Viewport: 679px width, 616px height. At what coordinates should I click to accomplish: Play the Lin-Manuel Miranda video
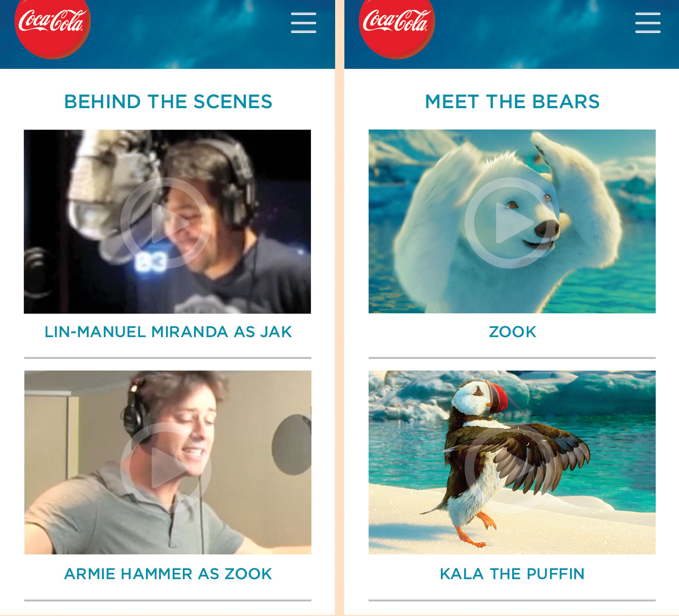pos(166,223)
